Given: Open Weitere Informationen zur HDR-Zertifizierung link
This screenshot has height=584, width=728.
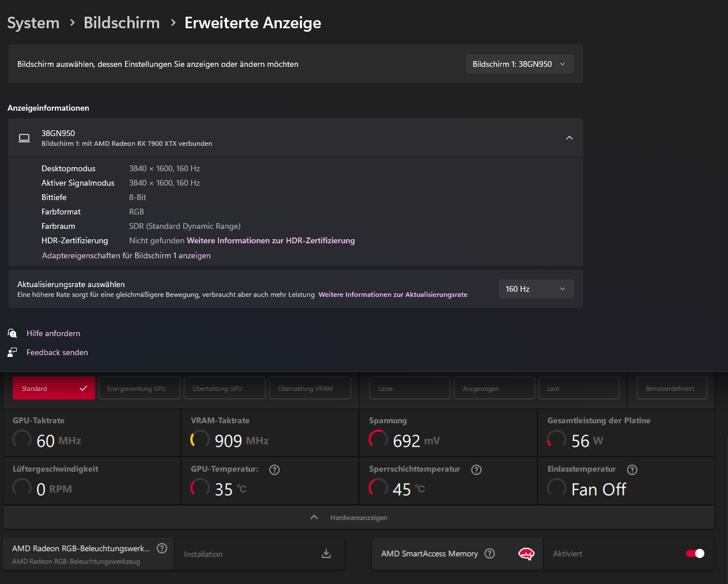Looking at the screenshot, I should coord(271,240).
